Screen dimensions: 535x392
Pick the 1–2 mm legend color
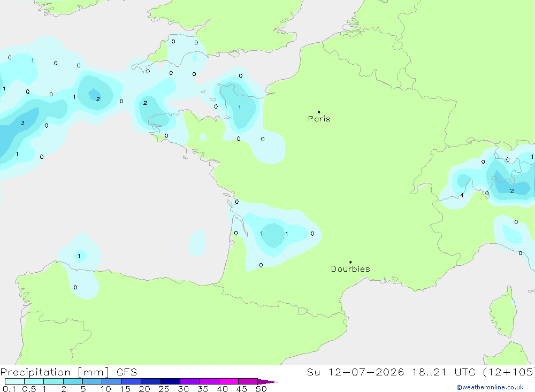click(53, 381)
